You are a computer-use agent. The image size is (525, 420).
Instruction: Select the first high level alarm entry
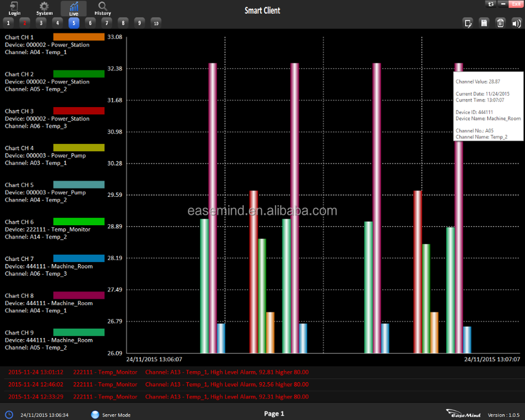(x=158, y=372)
